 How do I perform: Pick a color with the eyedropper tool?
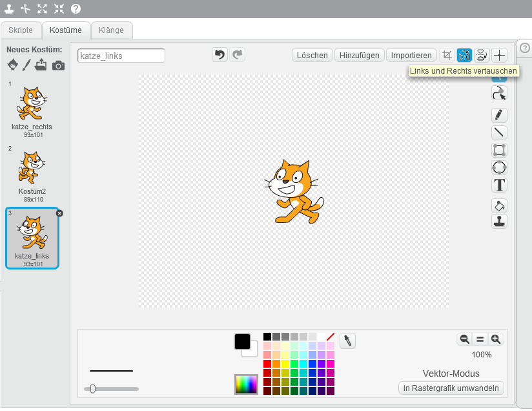(347, 341)
